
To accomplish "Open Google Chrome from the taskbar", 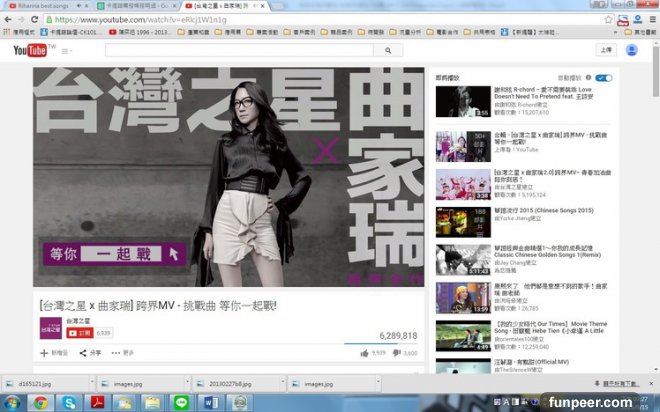I will [40, 402].
